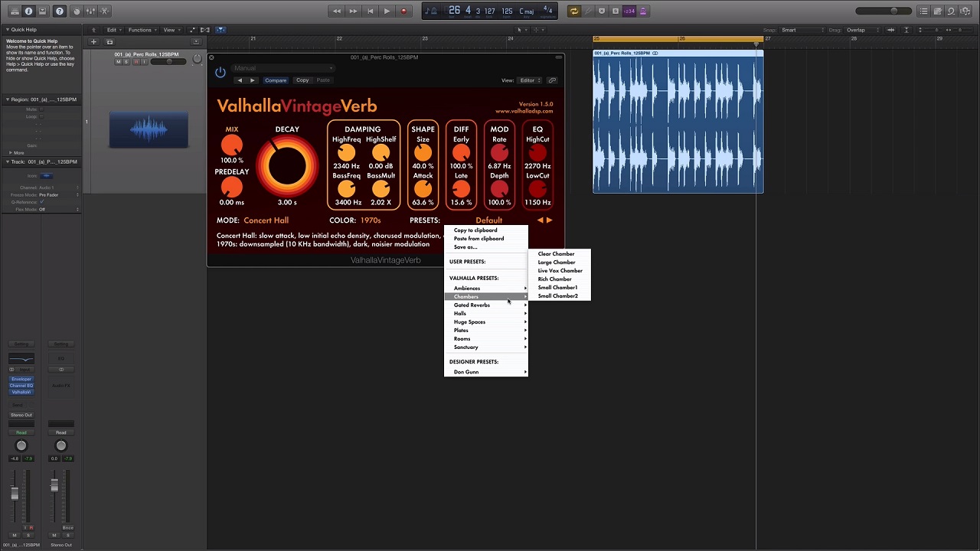The width and height of the screenshot is (980, 551).
Task: Click the Concert Hall mode label
Action: (266, 220)
